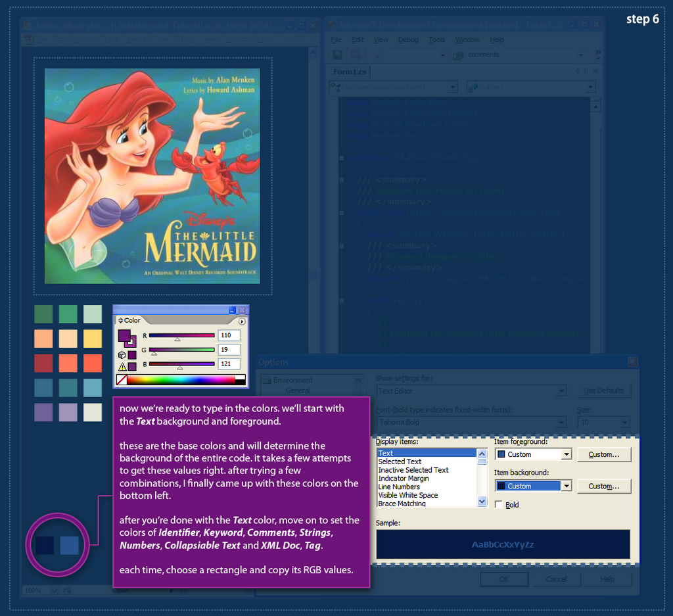Image resolution: width=673 pixels, height=616 pixels.
Task: Click the G slider in Color panel
Action: (181, 350)
